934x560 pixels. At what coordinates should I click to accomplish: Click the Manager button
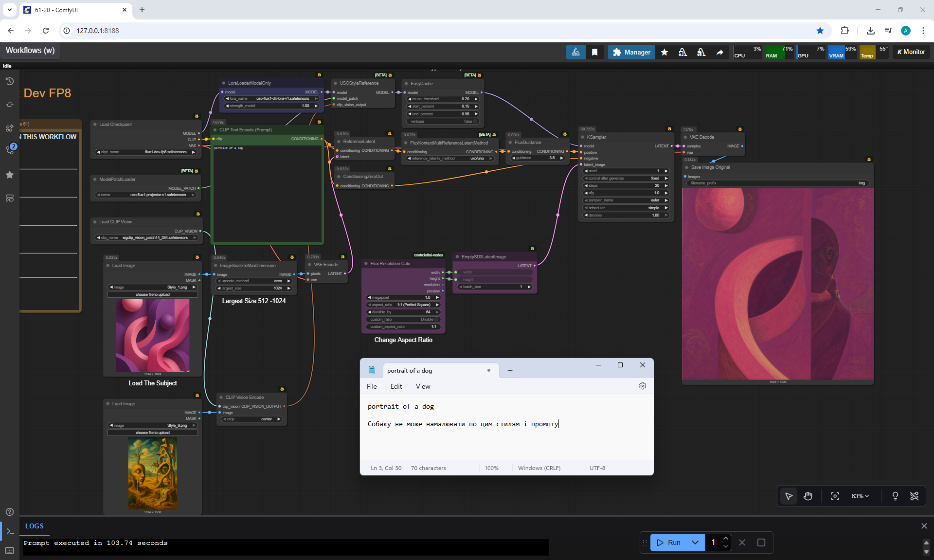[631, 52]
